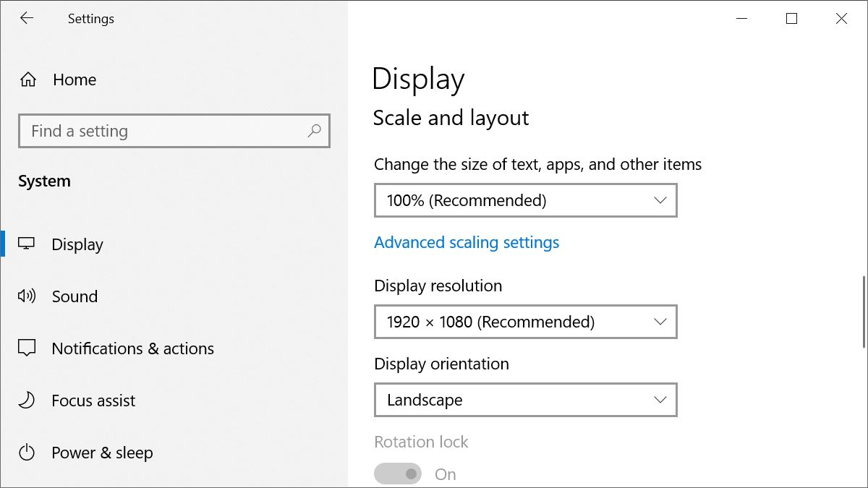This screenshot has width=868, height=488.
Task: Close the Settings window
Action: pos(841,19)
